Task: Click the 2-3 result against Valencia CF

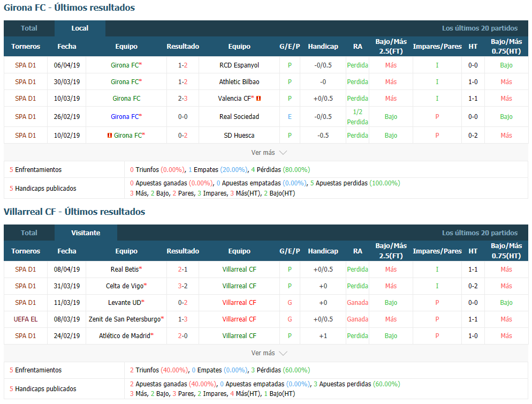Action: pyautogui.click(x=183, y=99)
